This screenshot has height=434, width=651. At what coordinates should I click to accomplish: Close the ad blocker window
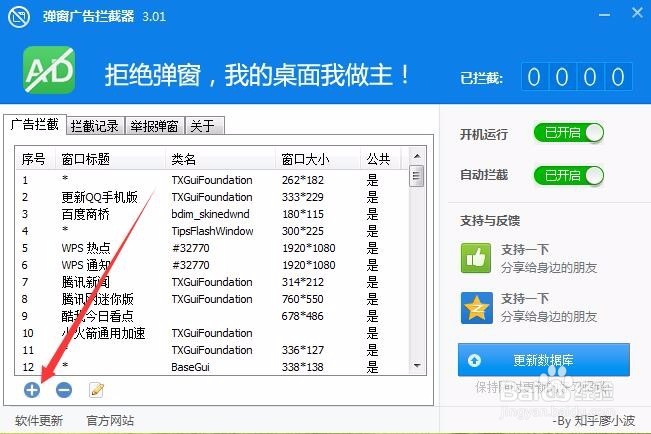coord(637,13)
